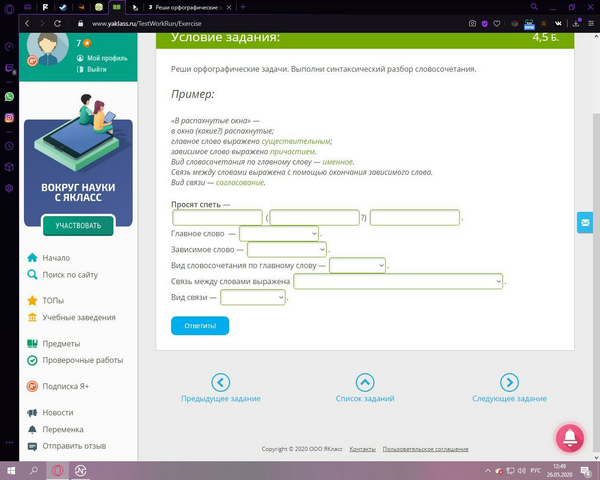Open 'Мой профиль' link
The image size is (600, 480).
(102, 58)
